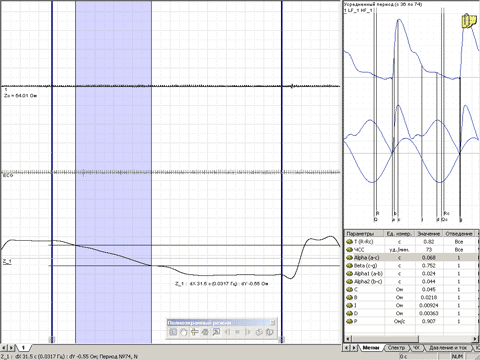Click the Ед. измер. column header
This screenshot has height=360, width=480.
point(399,233)
